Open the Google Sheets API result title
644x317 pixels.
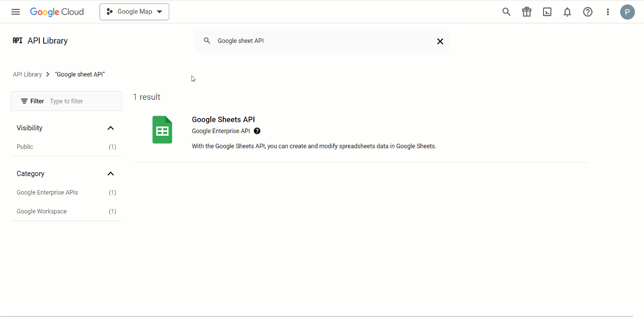tap(223, 119)
